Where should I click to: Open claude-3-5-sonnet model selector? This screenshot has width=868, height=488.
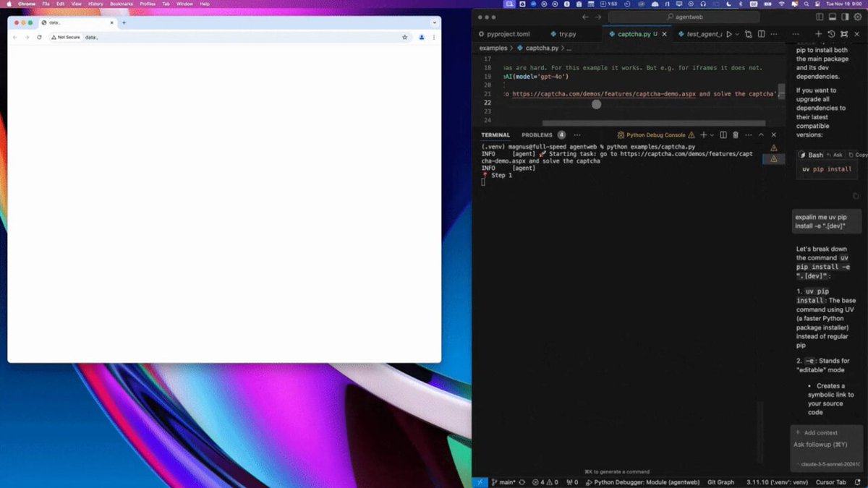[x=828, y=464]
